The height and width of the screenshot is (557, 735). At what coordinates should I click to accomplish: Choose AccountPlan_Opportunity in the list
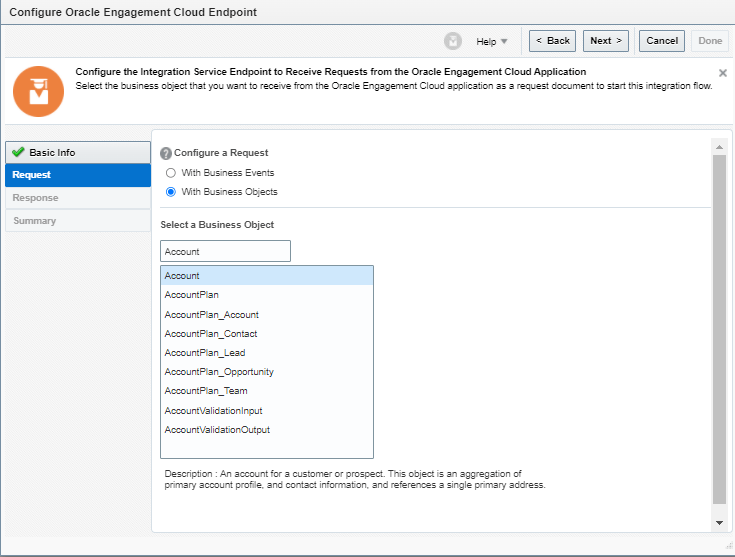click(219, 372)
